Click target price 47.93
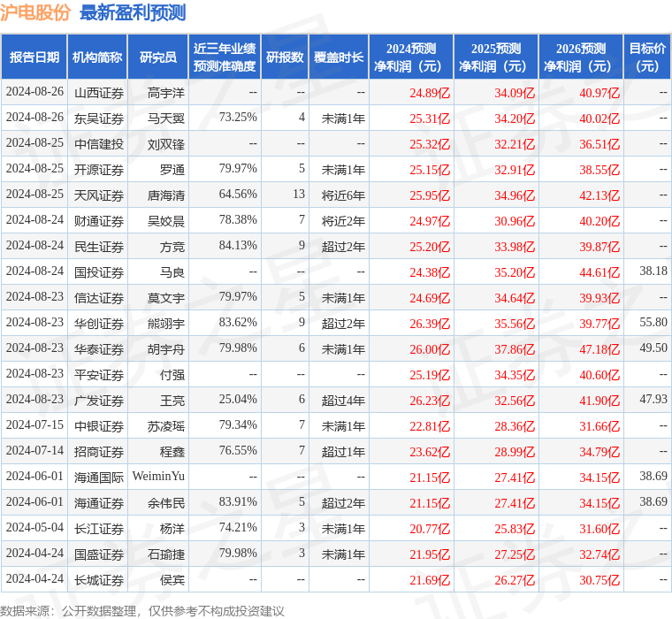672x619 pixels. pos(653,400)
